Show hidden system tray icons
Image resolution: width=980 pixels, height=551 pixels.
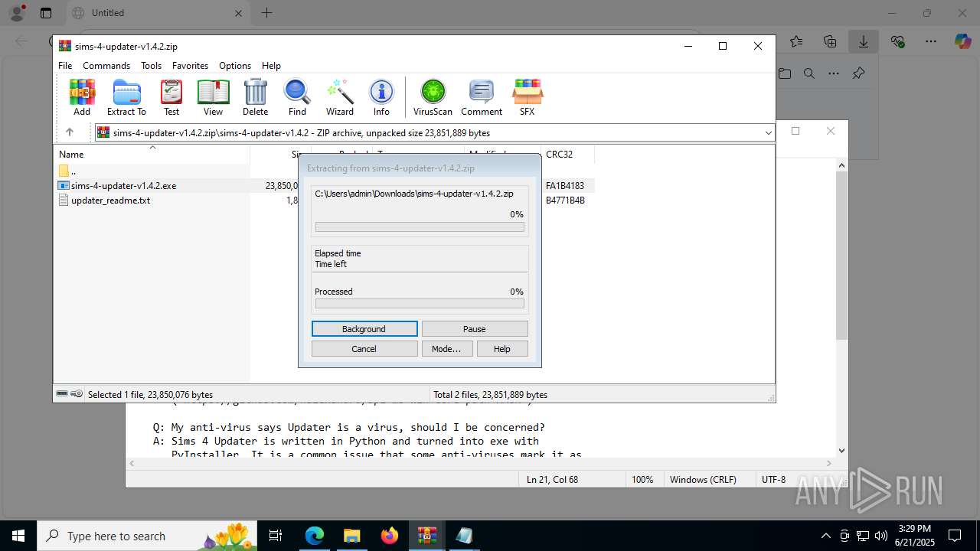825,536
